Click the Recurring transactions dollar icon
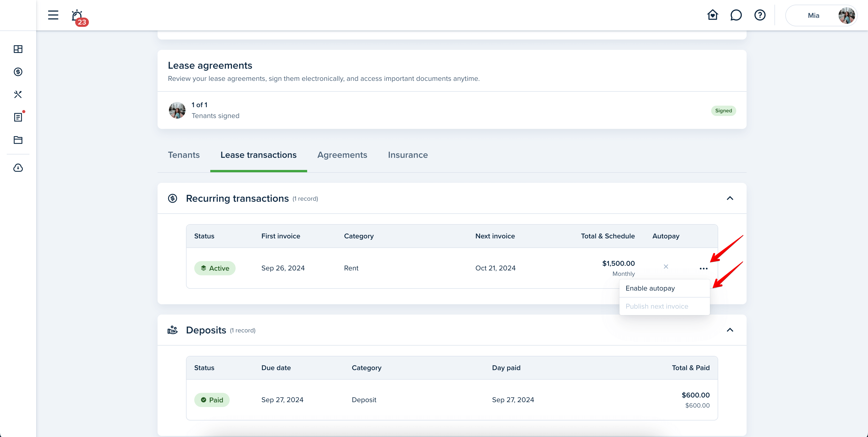Viewport: 868px width, 437px height. (x=173, y=198)
